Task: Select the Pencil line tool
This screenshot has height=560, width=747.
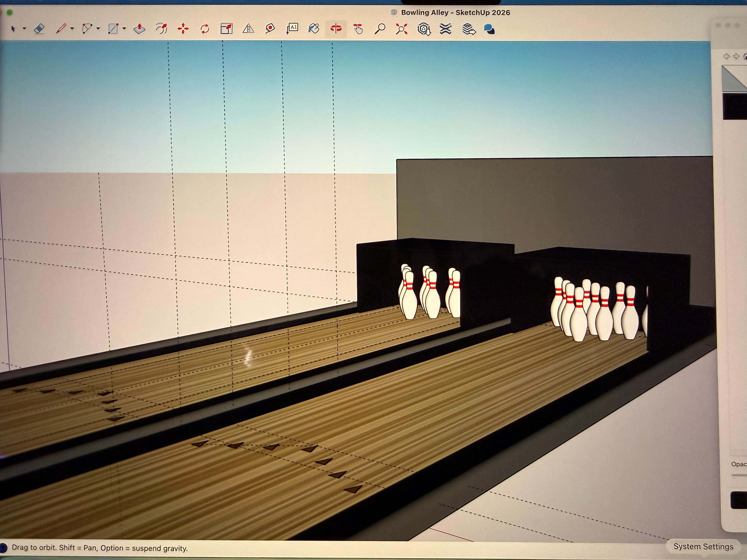Action: (61, 29)
